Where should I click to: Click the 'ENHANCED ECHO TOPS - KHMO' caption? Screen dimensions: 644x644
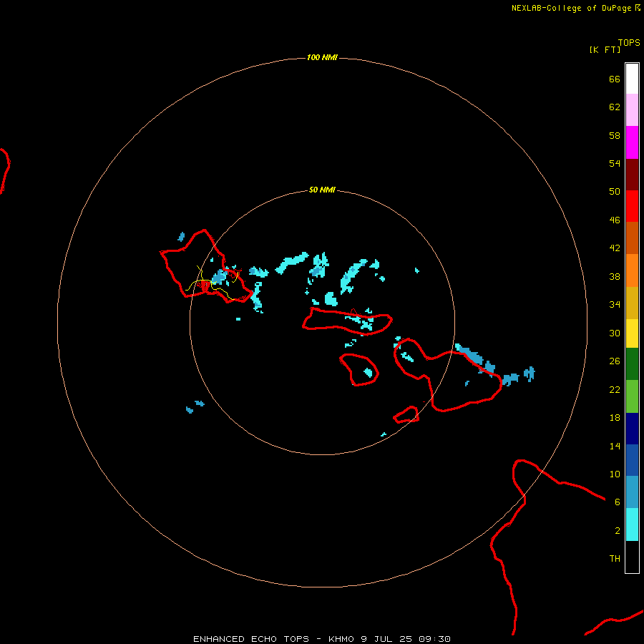(273, 639)
